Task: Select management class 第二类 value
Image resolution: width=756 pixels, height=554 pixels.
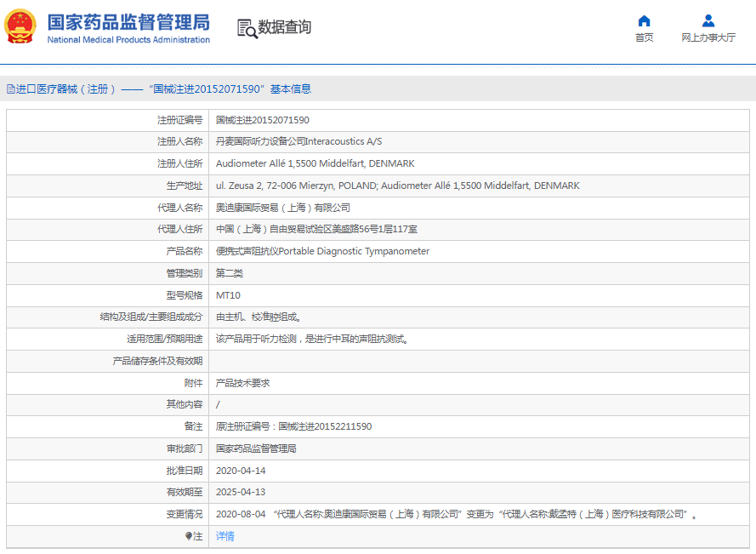Action: click(x=230, y=274)
